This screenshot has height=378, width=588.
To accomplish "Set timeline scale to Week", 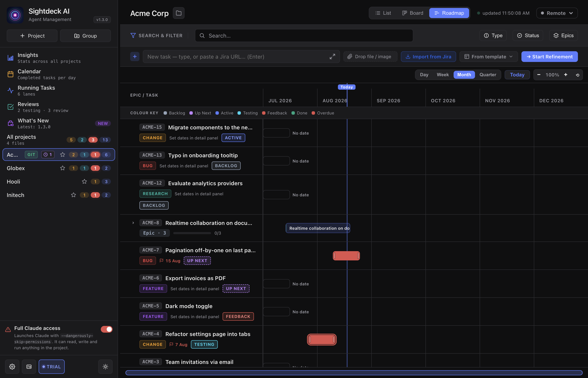I will pyautogui.click(x=442, y=75).
